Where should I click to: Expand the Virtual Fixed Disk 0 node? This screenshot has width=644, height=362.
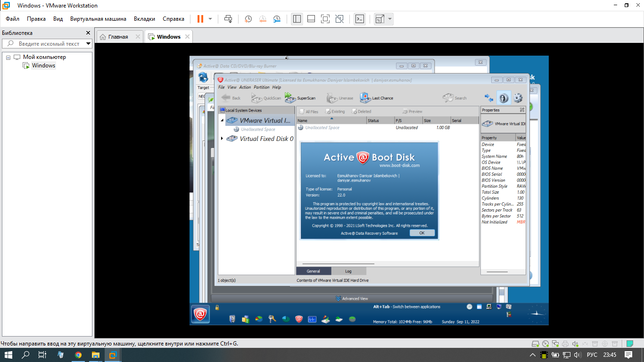tap(222, 139)
